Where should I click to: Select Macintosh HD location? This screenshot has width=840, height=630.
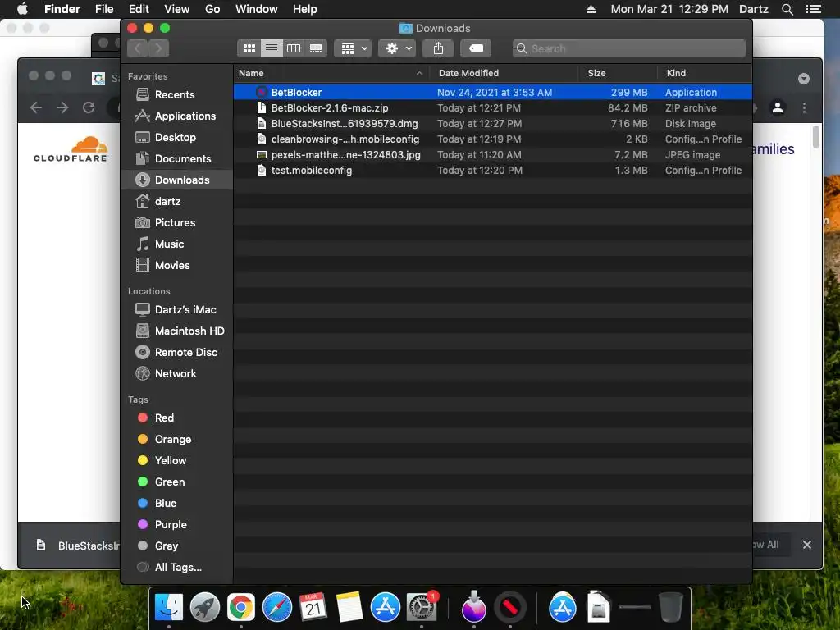177,331
